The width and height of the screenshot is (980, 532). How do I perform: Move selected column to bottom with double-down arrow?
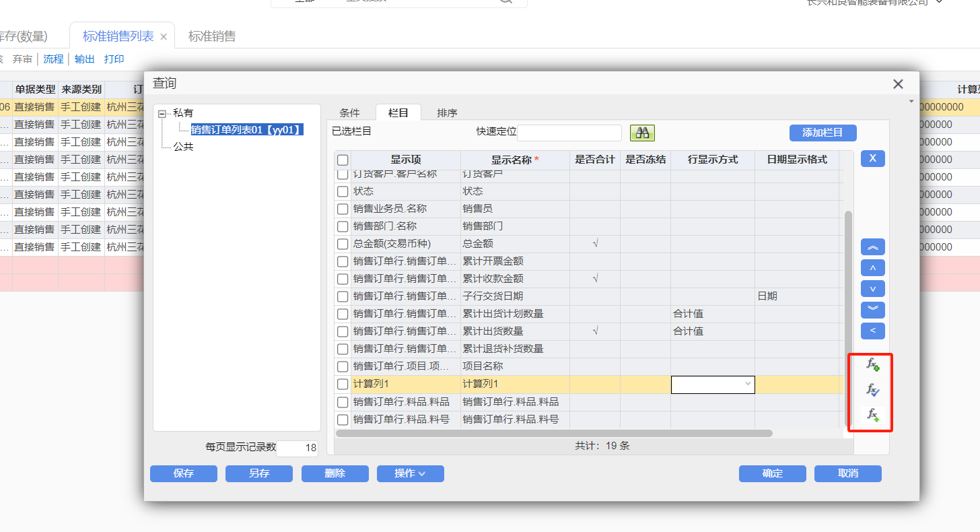pos(873,310)
